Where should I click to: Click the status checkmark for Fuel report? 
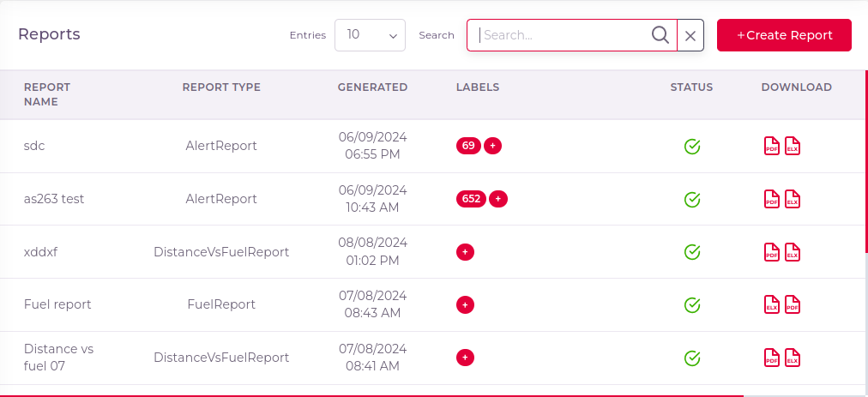click(692, 304)
